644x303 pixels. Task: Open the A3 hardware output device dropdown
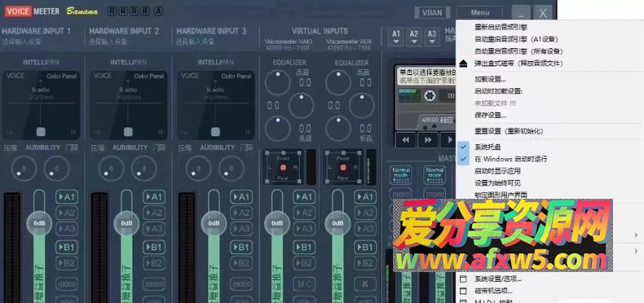point(432,37)
